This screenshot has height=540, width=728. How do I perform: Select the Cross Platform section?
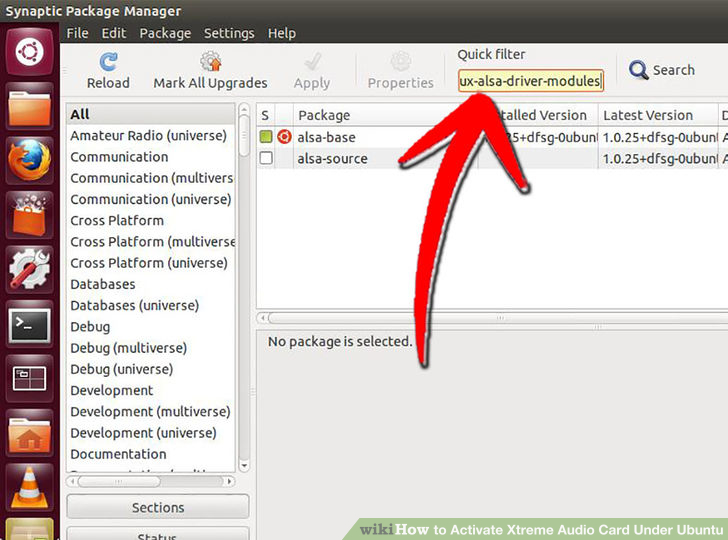pos(151,221)
